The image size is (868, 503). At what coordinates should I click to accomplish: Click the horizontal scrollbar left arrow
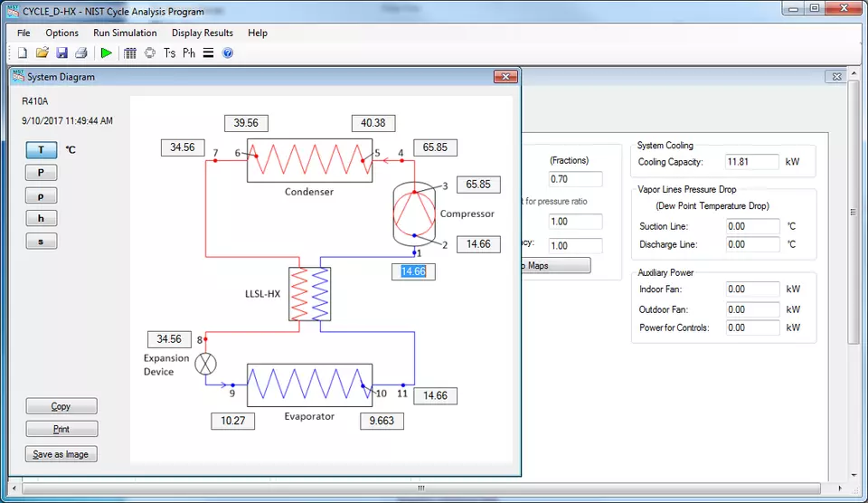[x=14, y=488]
